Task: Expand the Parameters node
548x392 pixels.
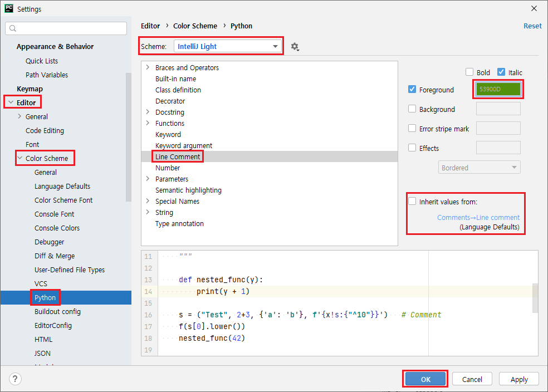Action: point(148,179)
